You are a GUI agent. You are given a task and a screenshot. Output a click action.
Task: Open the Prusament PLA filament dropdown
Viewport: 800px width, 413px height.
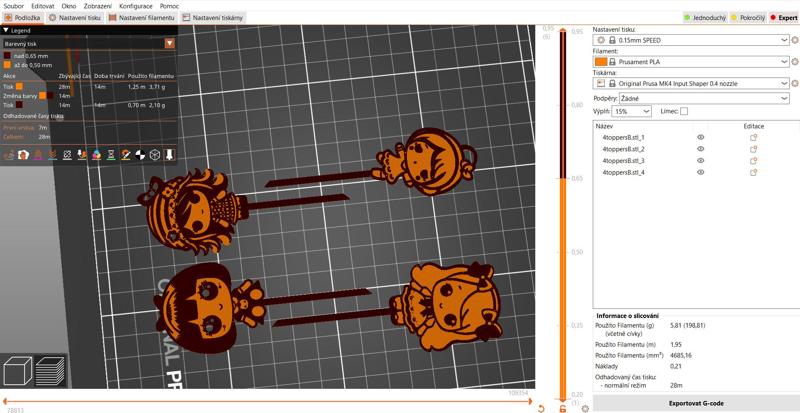[x=692, y=62]
